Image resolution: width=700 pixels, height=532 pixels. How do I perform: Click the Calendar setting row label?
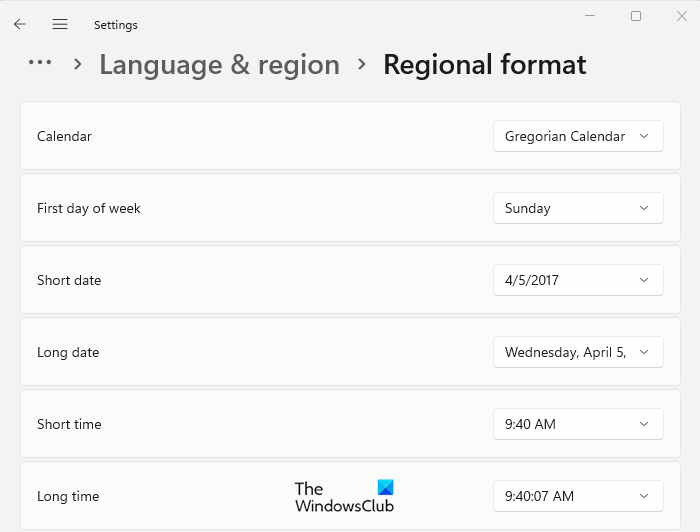tap(64, 136)
